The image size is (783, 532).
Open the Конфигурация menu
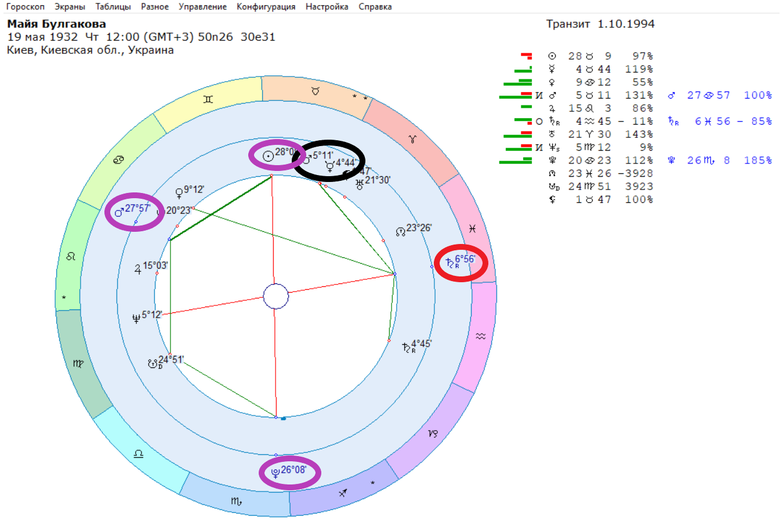pyautogui.click(x=266, y=7)
